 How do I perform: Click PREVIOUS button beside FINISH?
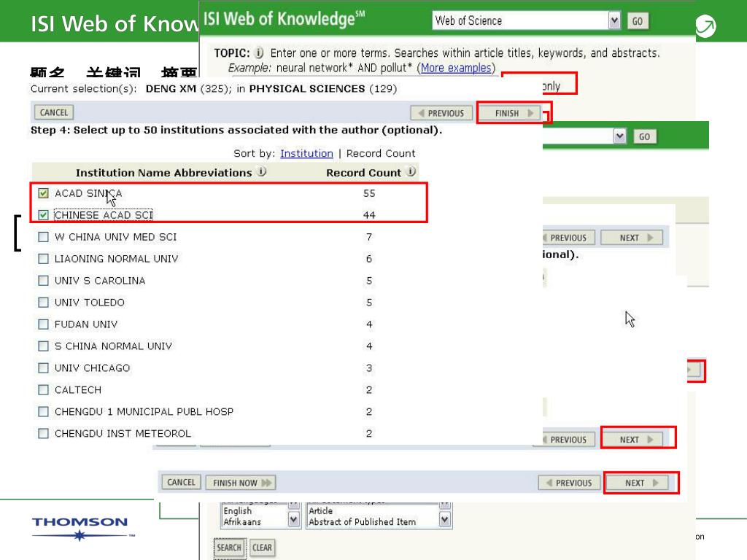click(441, 113)
